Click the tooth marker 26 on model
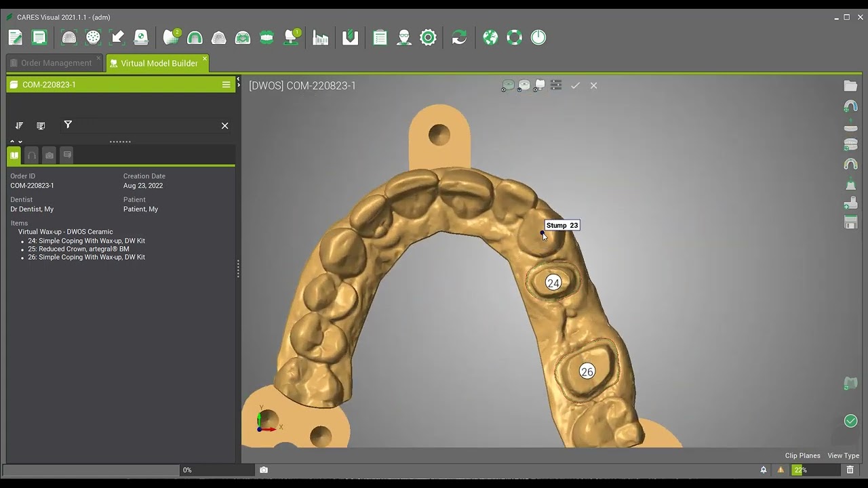 point(587,371)
